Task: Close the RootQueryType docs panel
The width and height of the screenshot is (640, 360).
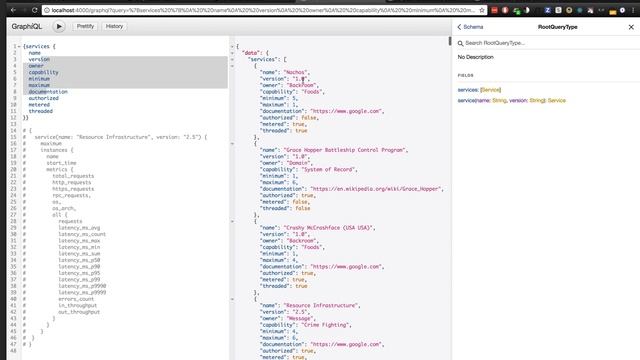Action: [x=631, y=27]
